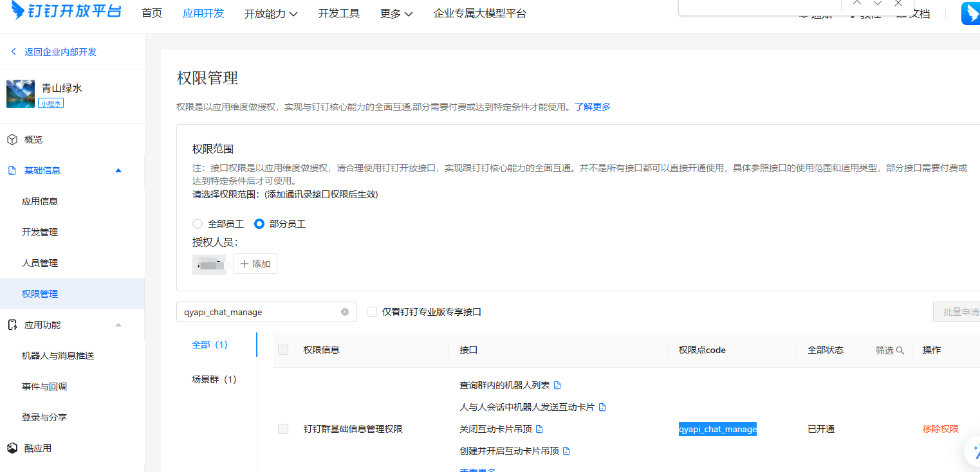Click the back arrow beside 返回企业内部开发
The width and height of the screenshot is (980, 472).
(x=14, y=52)
